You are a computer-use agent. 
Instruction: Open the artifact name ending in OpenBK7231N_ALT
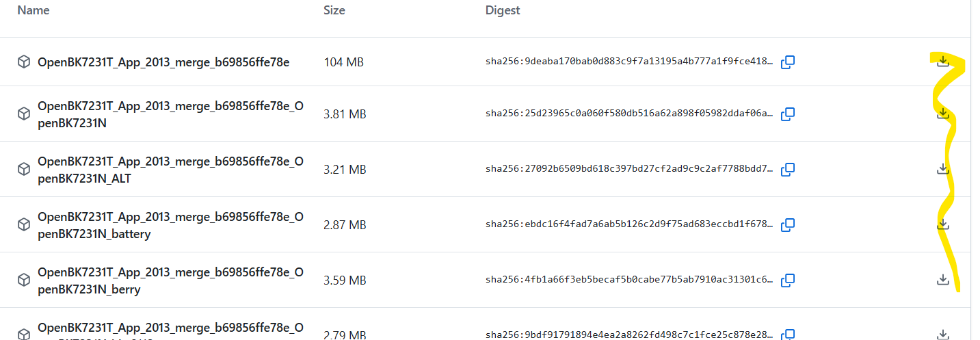[170, 170]
